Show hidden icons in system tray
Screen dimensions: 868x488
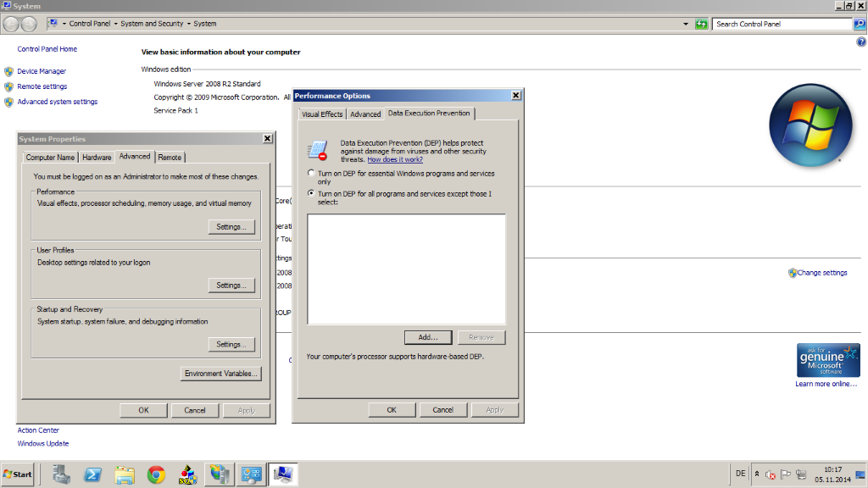pos(756,474)
